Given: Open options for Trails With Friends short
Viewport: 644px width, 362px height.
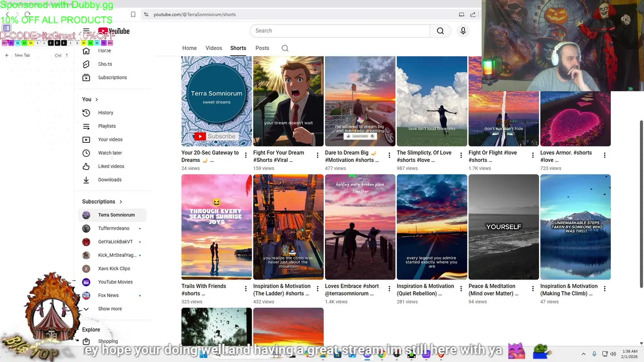Looking at the screenshot, I should pos(246,289).
